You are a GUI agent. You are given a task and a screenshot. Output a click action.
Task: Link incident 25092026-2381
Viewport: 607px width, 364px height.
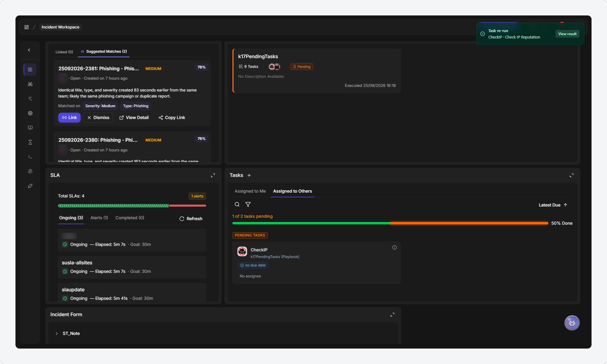[x=69, y=117]
